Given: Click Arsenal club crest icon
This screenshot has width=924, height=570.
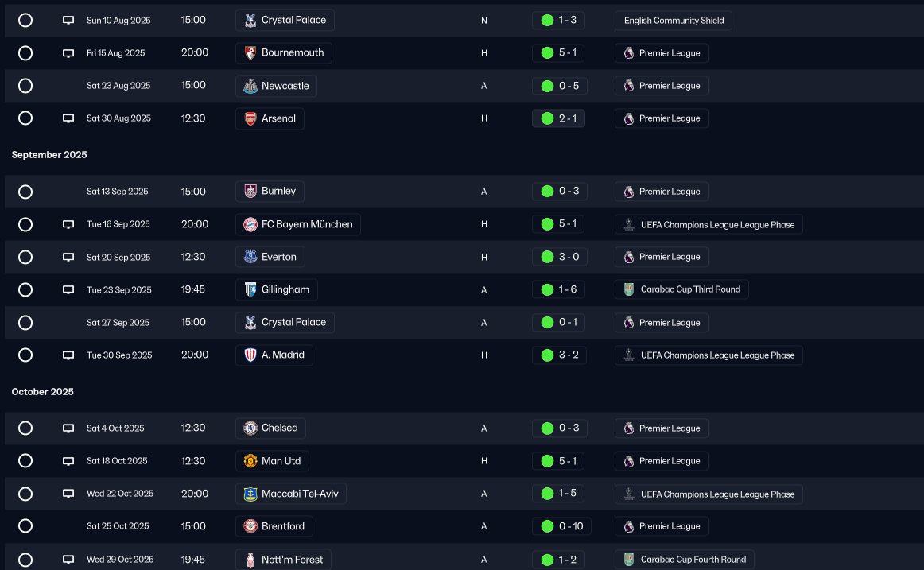Looking at the screenshot, I should click(x=250, y=118).
